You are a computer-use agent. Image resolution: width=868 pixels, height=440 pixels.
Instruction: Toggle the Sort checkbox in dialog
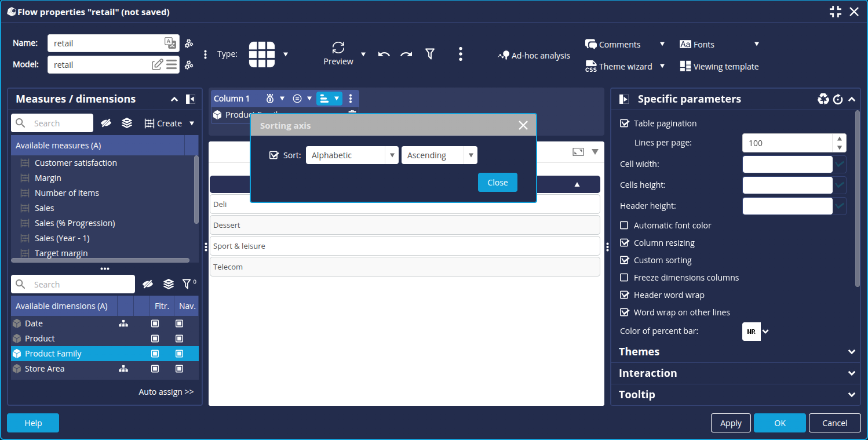click(x=274, y=155)
